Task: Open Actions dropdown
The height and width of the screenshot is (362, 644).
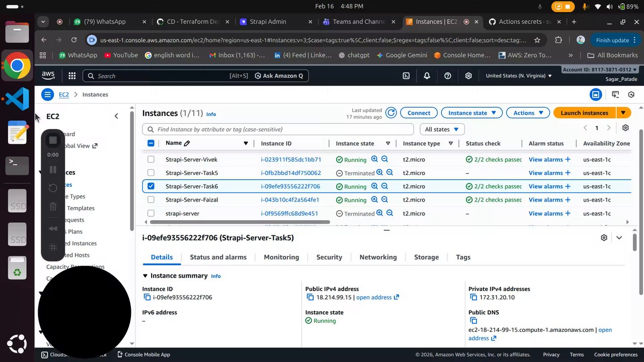Action: tap(528, 113)
